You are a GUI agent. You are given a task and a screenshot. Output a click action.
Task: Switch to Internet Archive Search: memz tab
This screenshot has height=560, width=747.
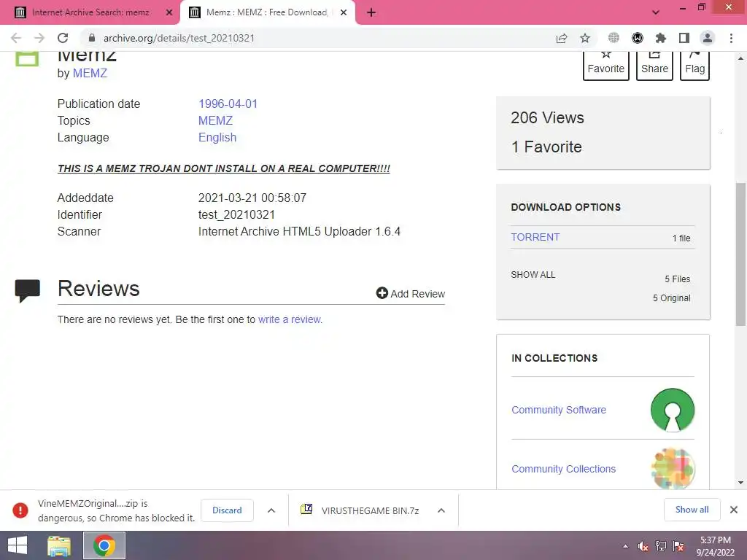pyautogui.click(x=90, y=12)
